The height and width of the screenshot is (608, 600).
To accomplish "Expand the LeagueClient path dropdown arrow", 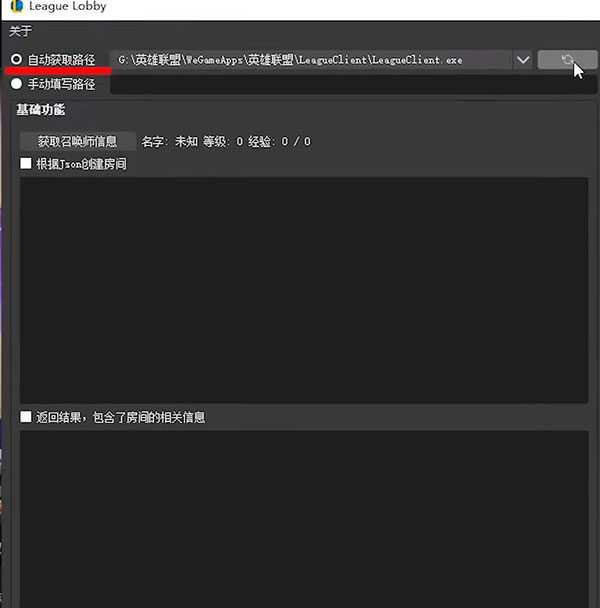I will coord(523,60).
